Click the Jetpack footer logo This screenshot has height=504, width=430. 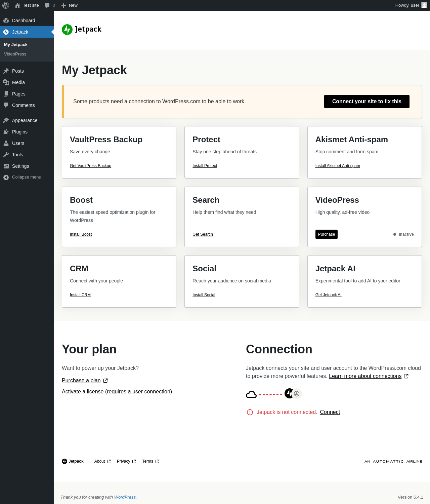pos(73,461)
